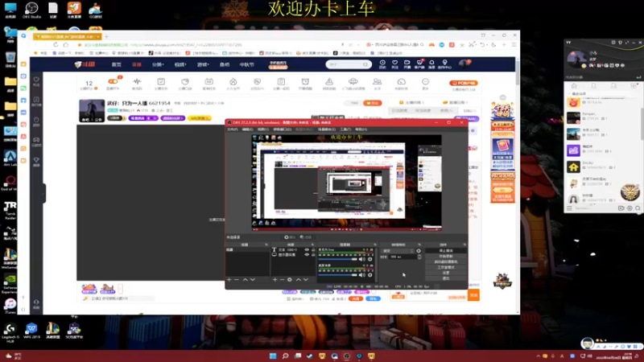Open the Tools menu in OBS
Image resolution: width=644 pixels, height=362 pixels.
[x=345, y=130]
